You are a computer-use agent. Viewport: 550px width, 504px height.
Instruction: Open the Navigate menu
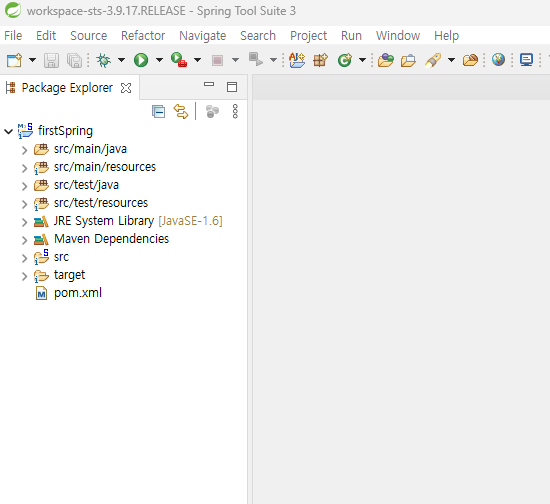point(202,35)
